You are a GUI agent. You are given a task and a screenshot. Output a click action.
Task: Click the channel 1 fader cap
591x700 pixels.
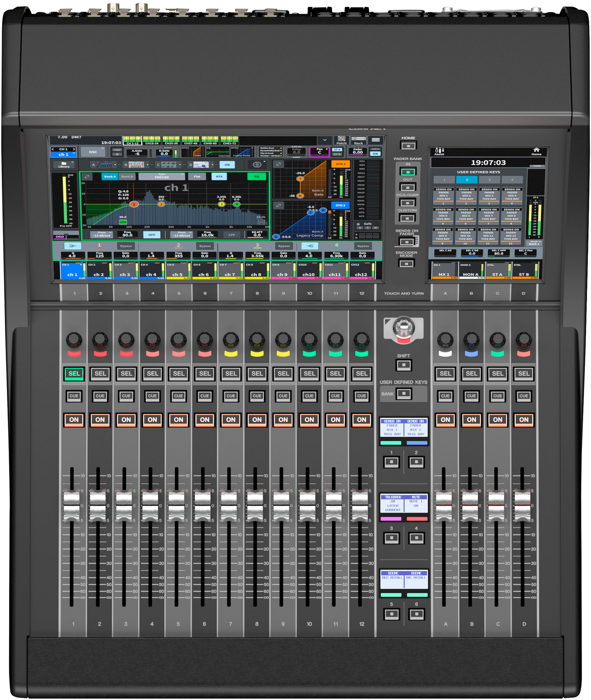click(x=72, y=506)
